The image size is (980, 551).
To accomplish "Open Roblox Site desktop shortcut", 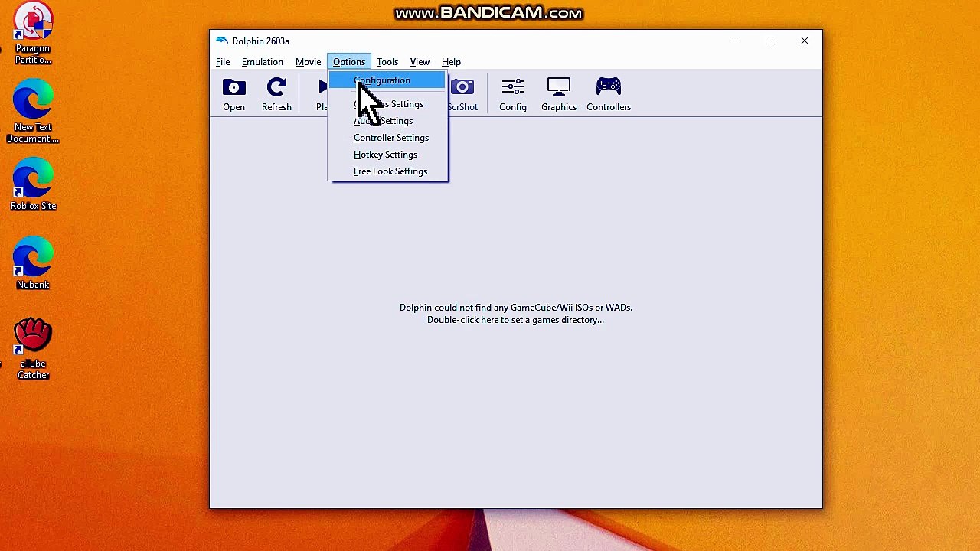I will pos(33,185).
